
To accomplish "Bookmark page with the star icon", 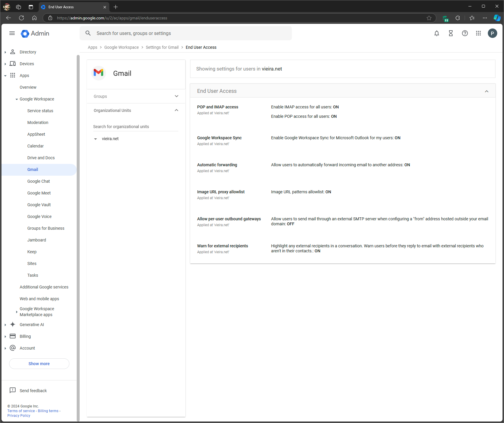I will 429,18.
